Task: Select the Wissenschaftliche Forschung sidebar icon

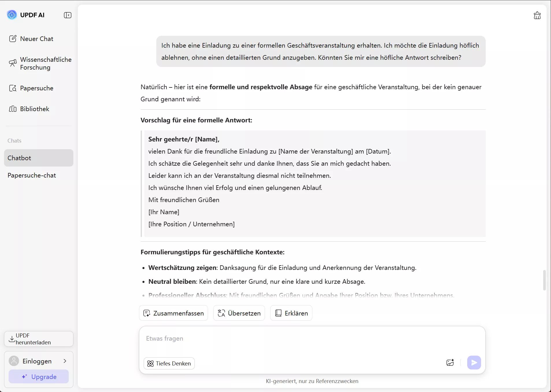Action: 13,63
